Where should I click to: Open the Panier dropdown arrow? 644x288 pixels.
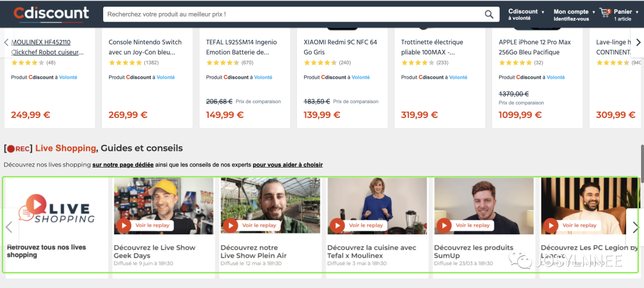(x=637, y=12)
